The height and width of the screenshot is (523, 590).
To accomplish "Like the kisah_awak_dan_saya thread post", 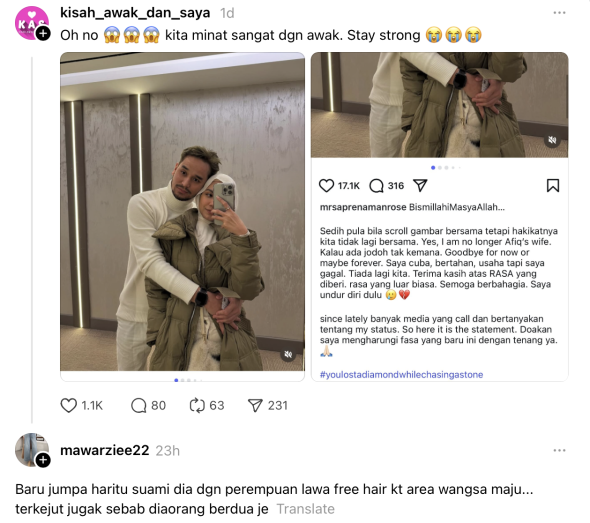I will tap(68, 405).
